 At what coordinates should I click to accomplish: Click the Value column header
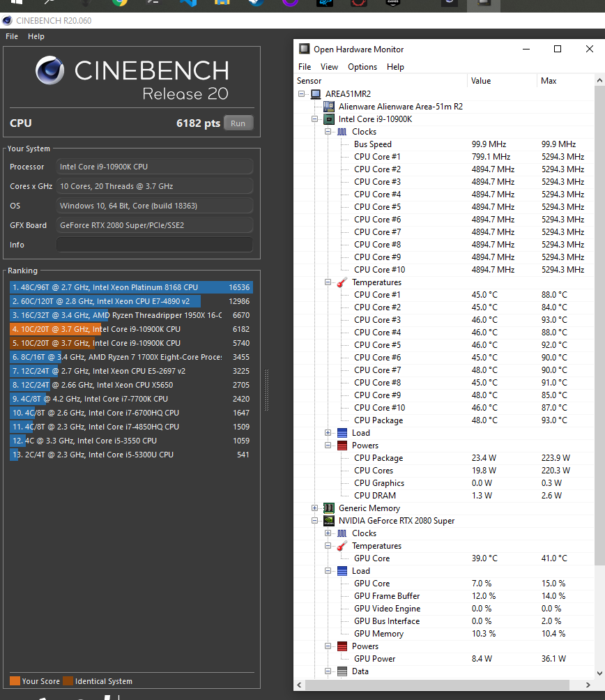click(502, 81)
